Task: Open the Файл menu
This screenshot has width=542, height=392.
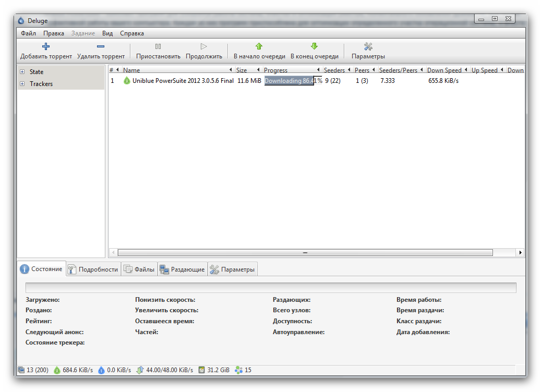Action: coord(28,33)
